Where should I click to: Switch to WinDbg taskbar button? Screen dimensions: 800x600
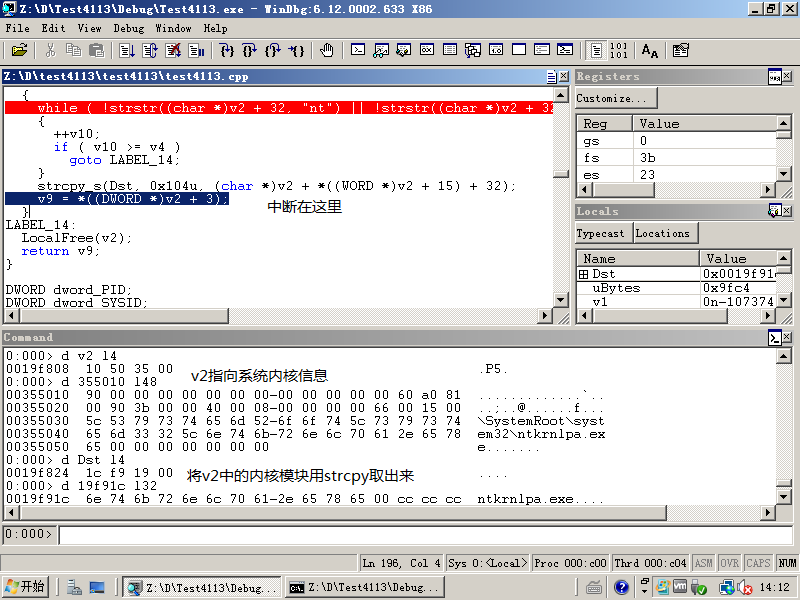202,588
